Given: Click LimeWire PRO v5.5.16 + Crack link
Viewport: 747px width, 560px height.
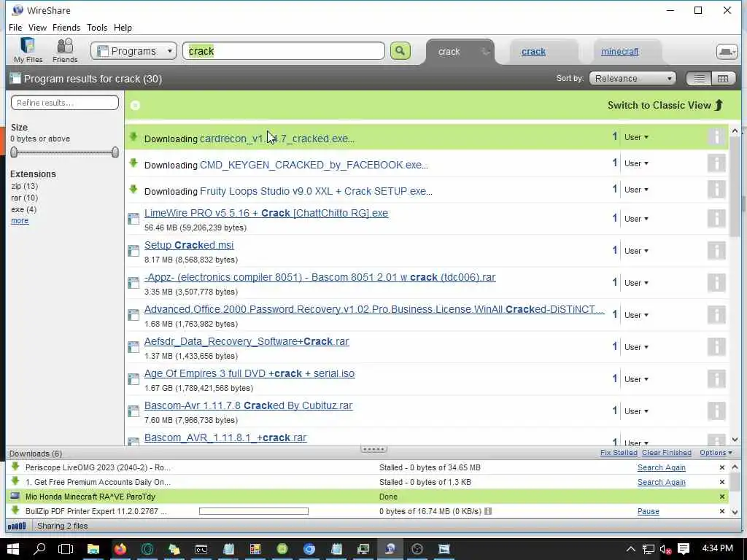Looking at the screenshot, I should click(x=266, y=213).
